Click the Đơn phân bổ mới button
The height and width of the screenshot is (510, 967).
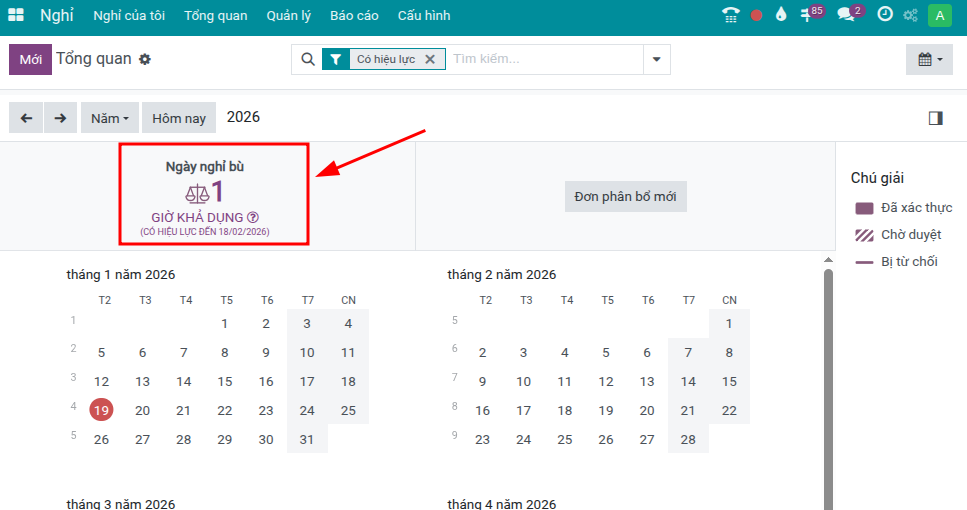click(x=626, y=197)
